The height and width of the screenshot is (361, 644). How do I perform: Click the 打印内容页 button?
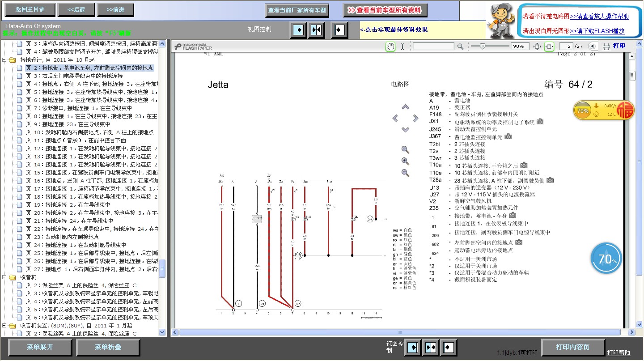[573, 347]
